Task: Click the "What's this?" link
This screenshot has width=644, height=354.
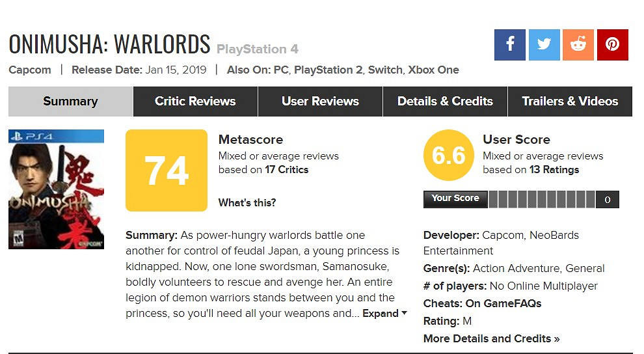Action: (x=247, y=202)
